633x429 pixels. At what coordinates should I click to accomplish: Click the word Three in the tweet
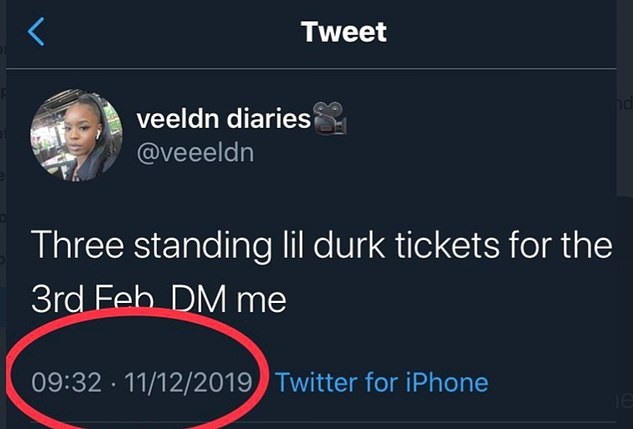click(80, 245)
